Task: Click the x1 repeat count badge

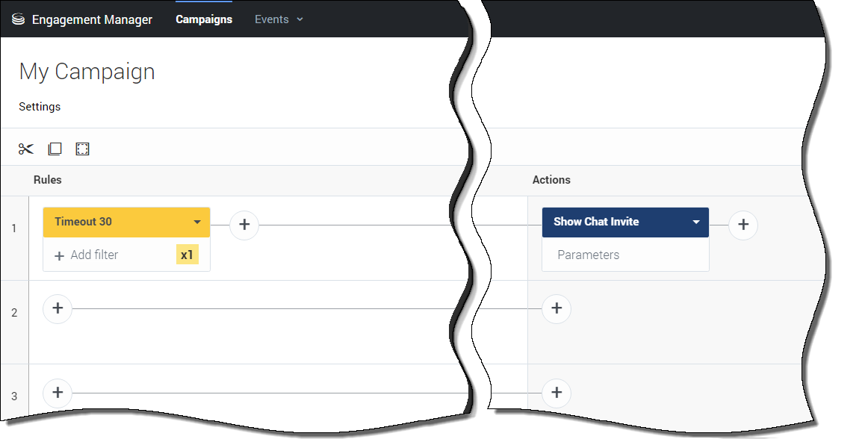Action: (x=187, y=255)
